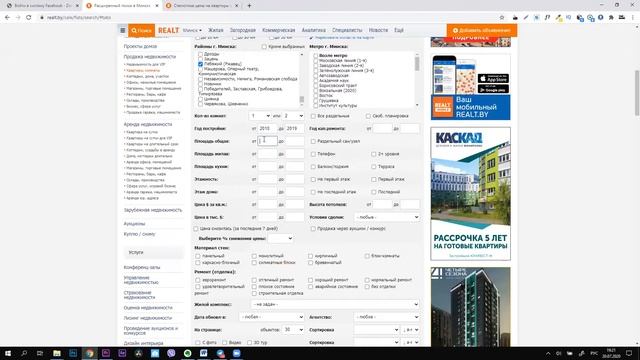Click Год постройки 'до' field showing 2019

(x=295, y=129)
